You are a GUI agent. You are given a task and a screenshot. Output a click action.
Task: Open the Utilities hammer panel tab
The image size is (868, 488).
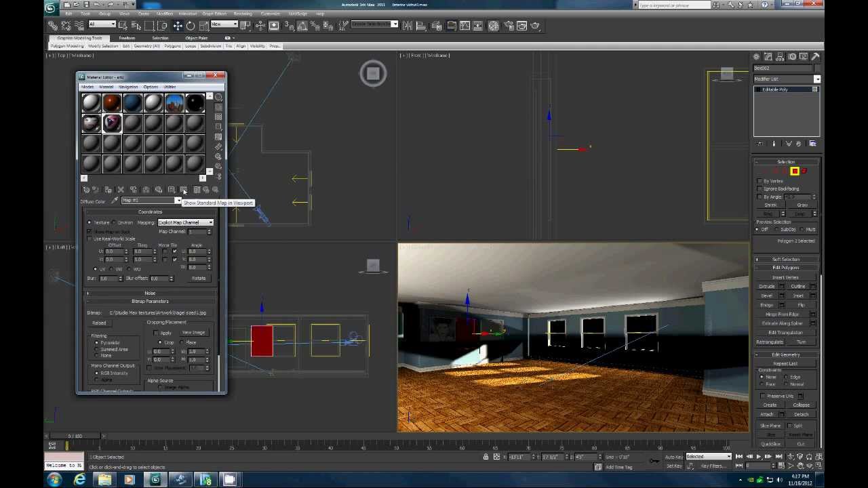(815, 57)
